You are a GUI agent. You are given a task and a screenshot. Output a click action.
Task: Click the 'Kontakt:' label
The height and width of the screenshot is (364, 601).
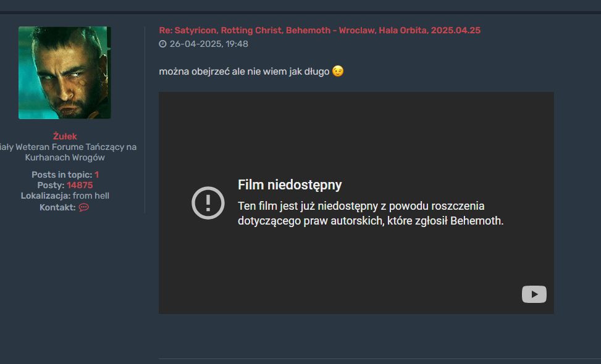pyautogui.click(x=57, y=207)
